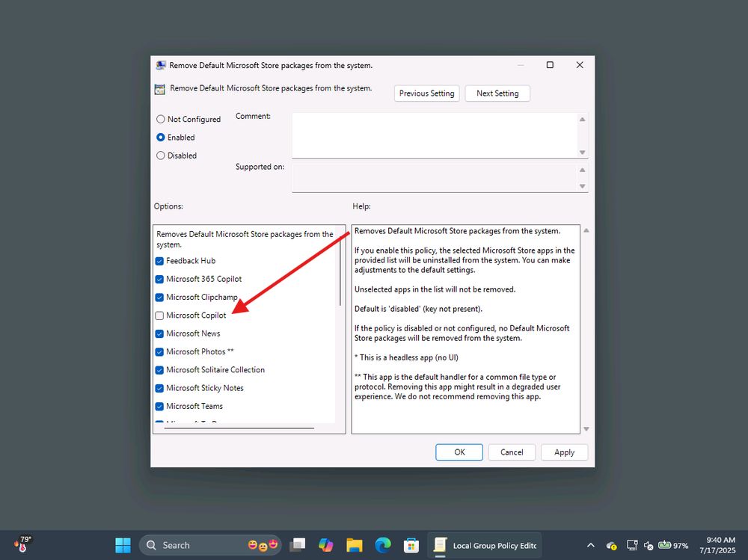748x560 pixels.
Task: Close the policy dialog window
Action: tap(580, 65)
